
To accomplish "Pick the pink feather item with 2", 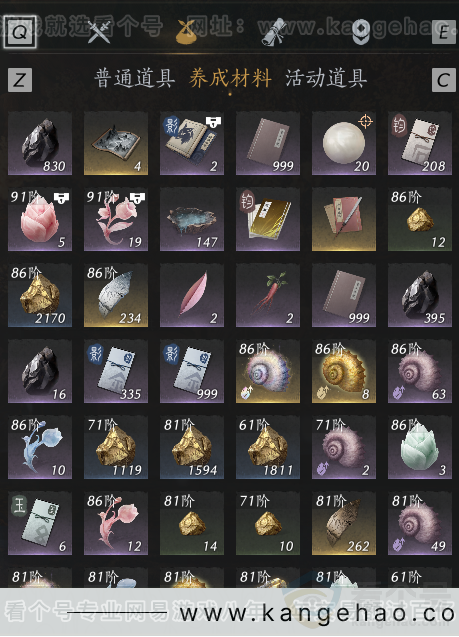I will click(192, 295).
